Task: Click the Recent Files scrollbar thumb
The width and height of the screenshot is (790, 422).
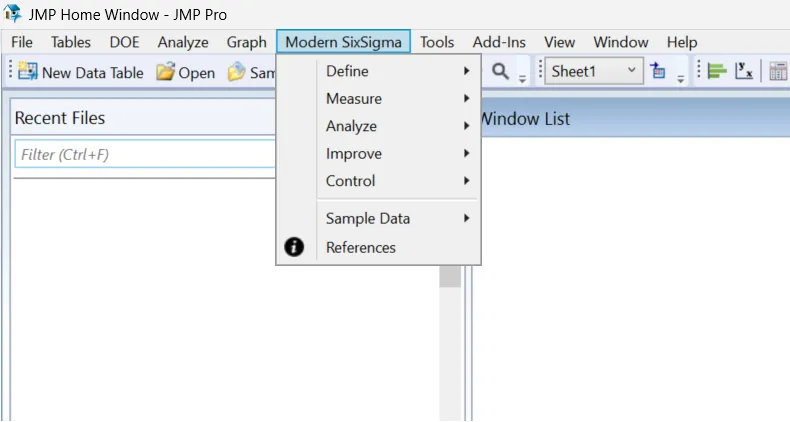Action: (450, 276)
